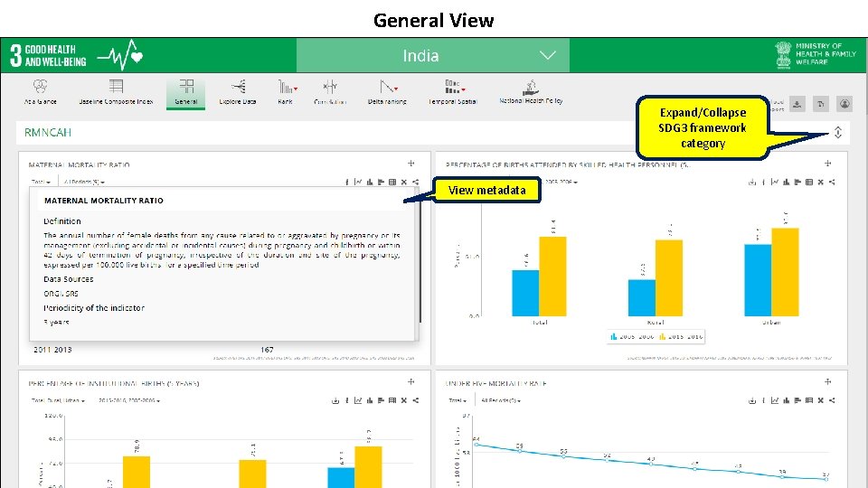Click the Ministry of Health emblem logo

point(783,54)
